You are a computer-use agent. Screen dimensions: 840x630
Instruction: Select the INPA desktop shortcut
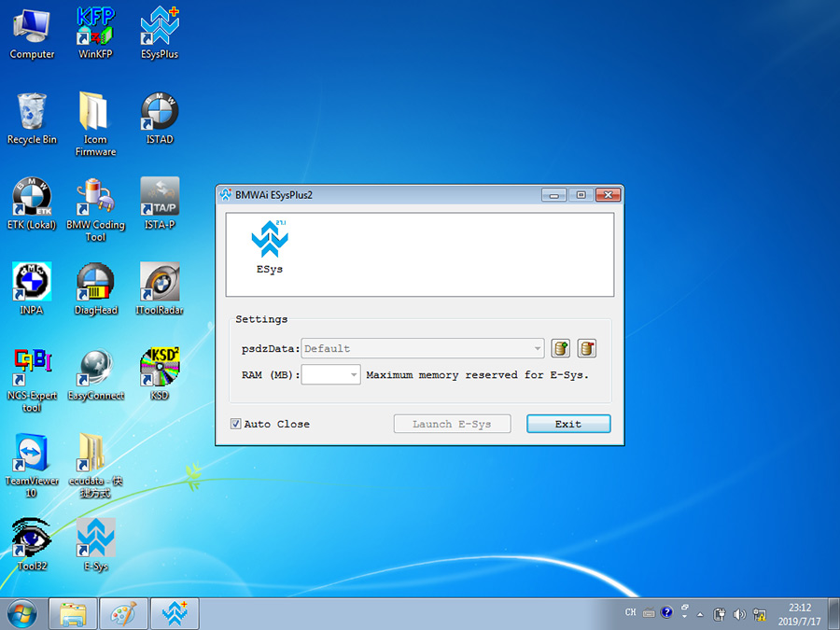(x=32, y=288)
